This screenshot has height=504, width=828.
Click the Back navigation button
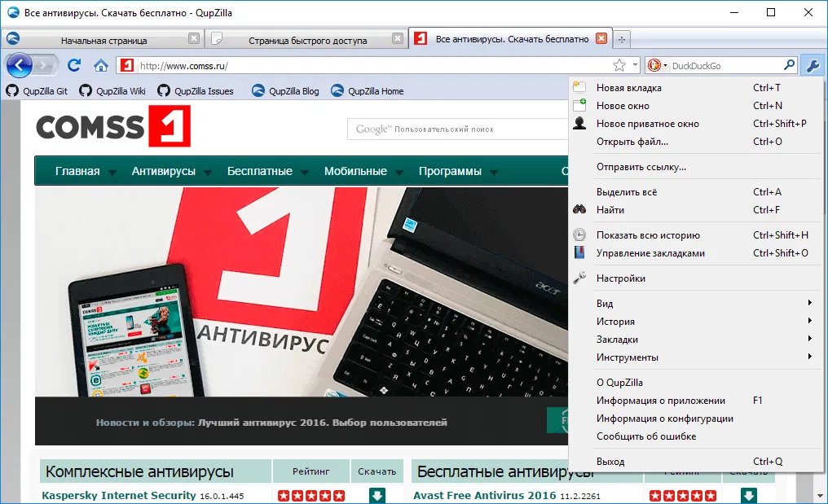pyautogui.click(x=20, y=65)
